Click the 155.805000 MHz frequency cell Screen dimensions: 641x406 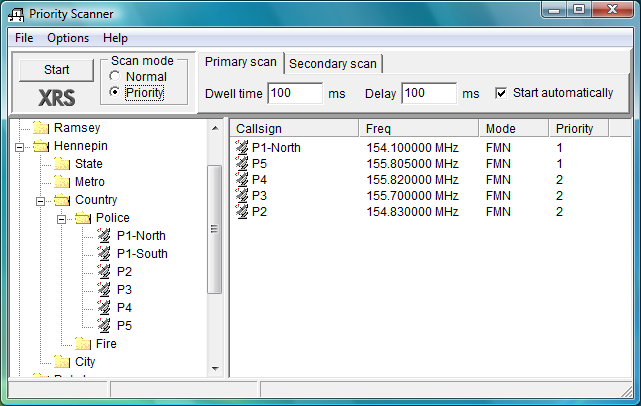pos(412,164)
